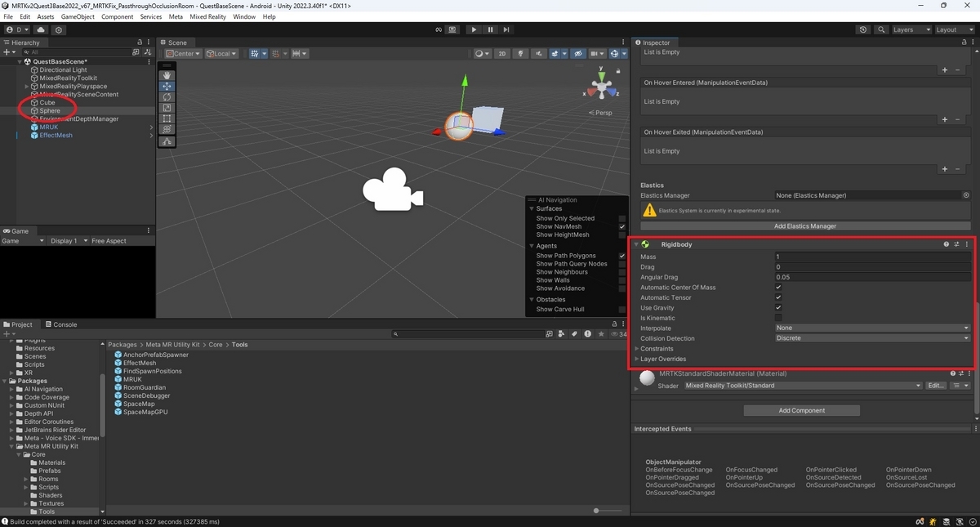
Task: Click Add Elastics Manager button
Action: pyautogui.click(x=805, y=226)
